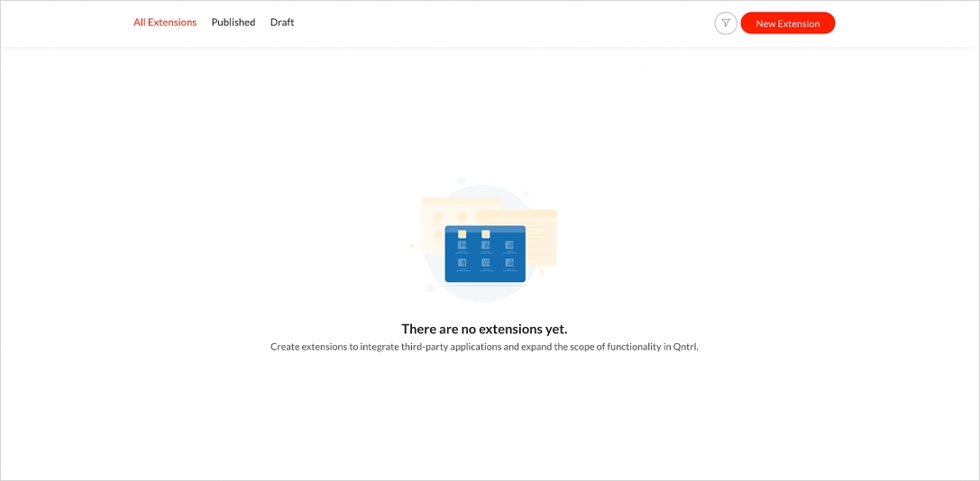
Task: Click the blue extensions window illustration
Action: pyautogui.click(x=485, y=254)
